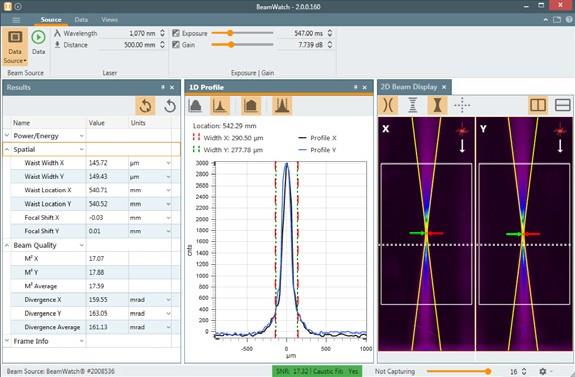575x377 pixels.
Task: Collapse the Spatial results group
Action: point(7,149)
